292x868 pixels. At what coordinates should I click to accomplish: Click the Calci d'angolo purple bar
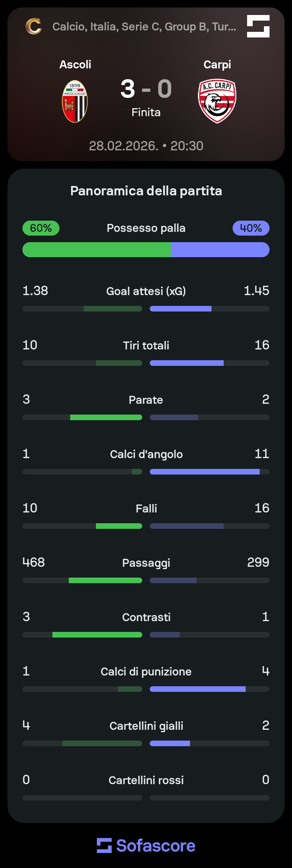204,472
